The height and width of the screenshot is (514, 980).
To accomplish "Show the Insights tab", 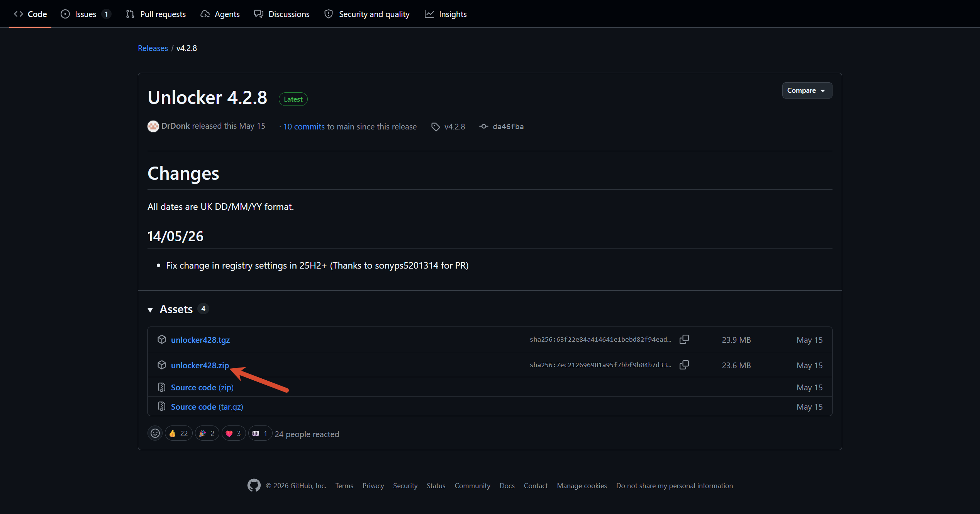I will tap(446, 14).
